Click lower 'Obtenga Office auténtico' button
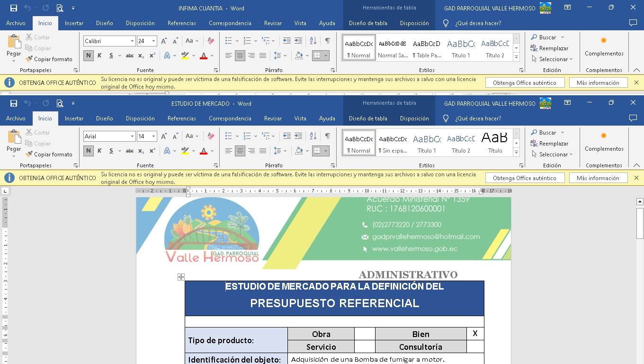644x364 pixels. (x=524, y=178)
